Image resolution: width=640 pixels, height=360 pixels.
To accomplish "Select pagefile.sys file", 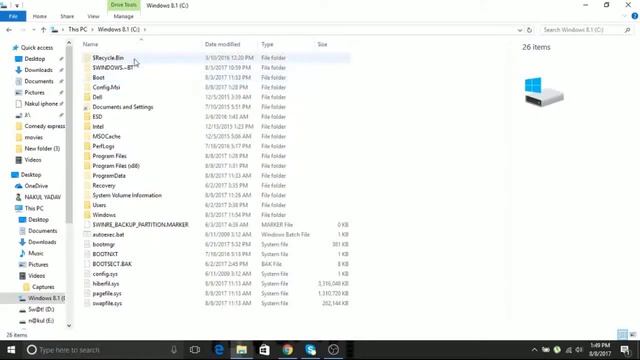I will coord(107,293).
